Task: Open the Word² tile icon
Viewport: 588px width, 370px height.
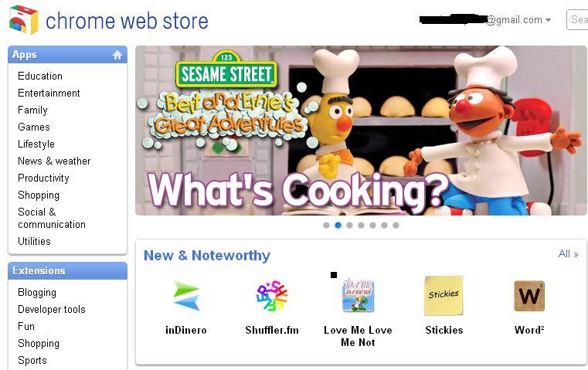Action: point(529,296)
